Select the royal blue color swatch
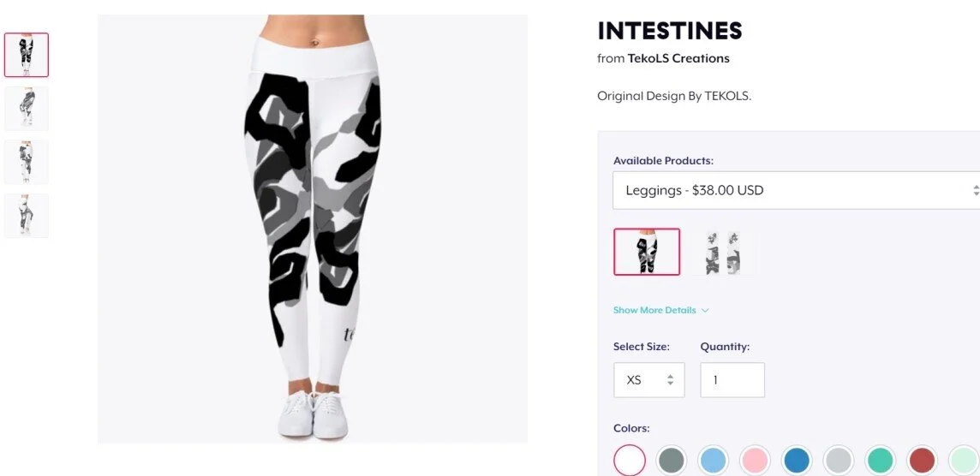The height and width of the screenshot is (476, 980). pos(797,461)
